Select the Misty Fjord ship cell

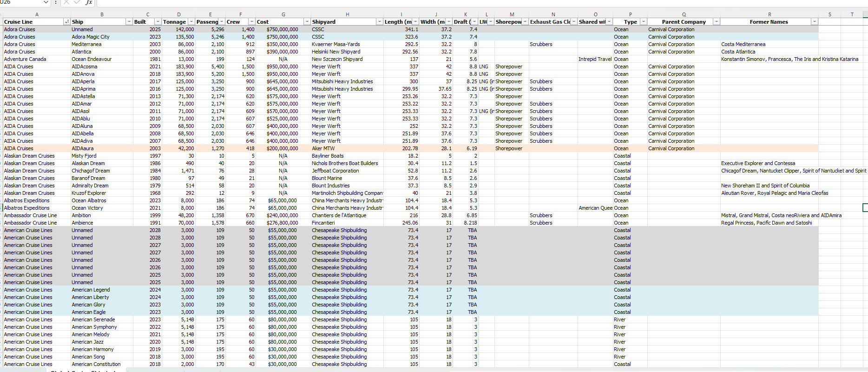tap(102, 156)
